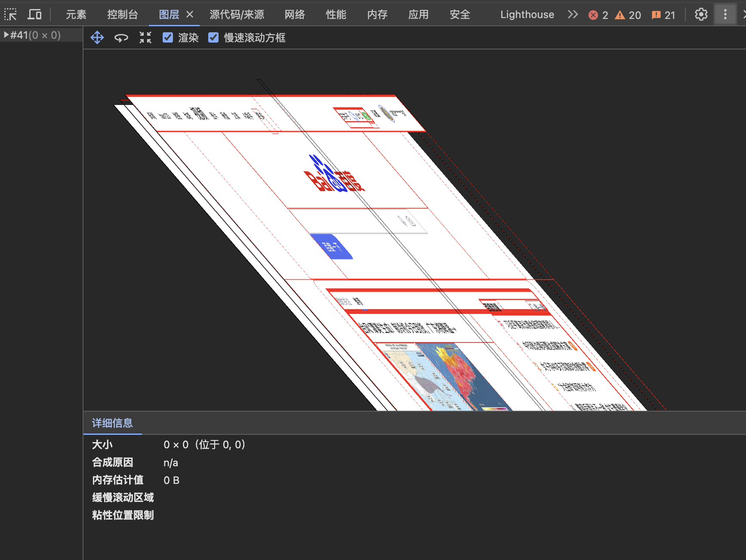Click the 缓慢滚动区域 label

(x=123, y=497)
